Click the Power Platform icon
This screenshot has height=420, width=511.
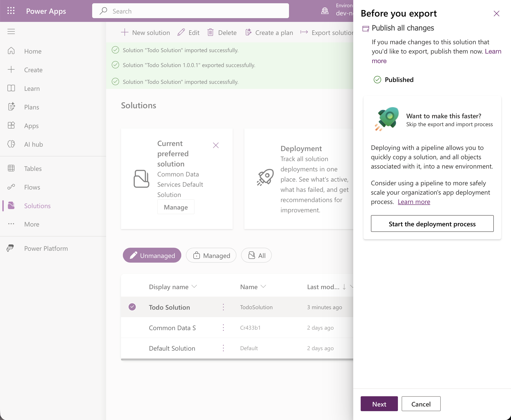tap(10, 248)
